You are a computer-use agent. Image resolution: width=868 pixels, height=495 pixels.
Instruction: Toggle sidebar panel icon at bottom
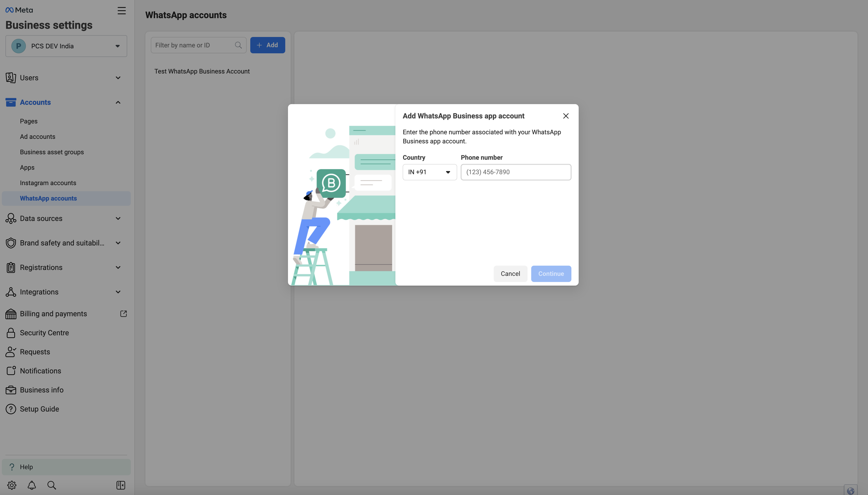120,485
